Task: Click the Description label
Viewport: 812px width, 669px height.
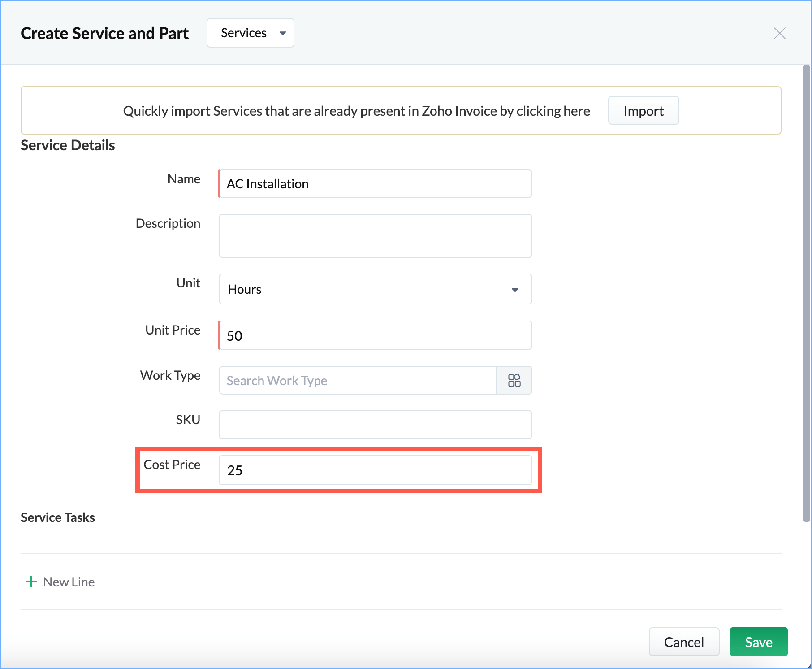Action: (168, 223)
